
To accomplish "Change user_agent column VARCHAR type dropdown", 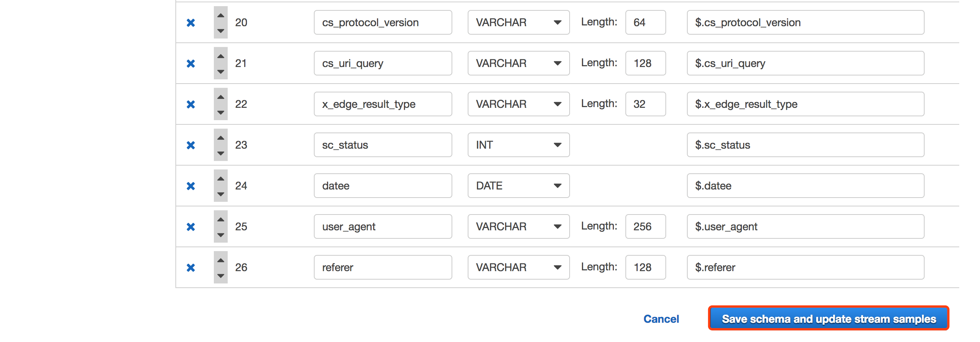I will tap(518, 226).
